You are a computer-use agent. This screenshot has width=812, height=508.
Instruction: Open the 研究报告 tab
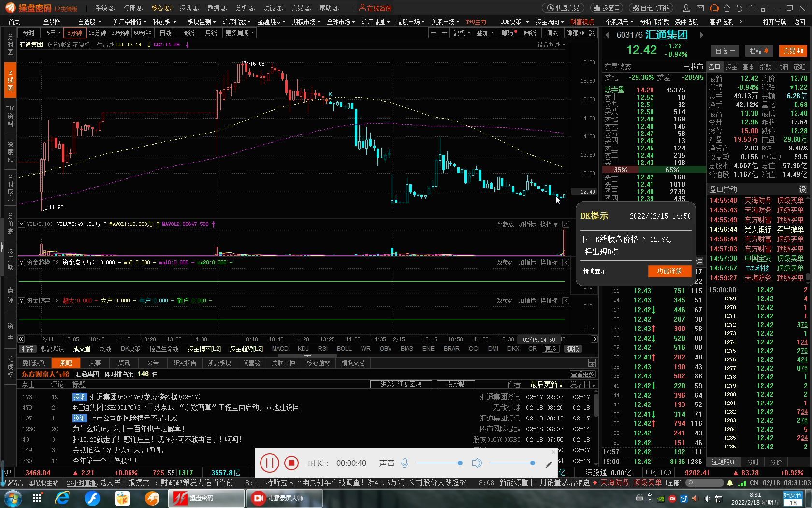coord(185,363)
